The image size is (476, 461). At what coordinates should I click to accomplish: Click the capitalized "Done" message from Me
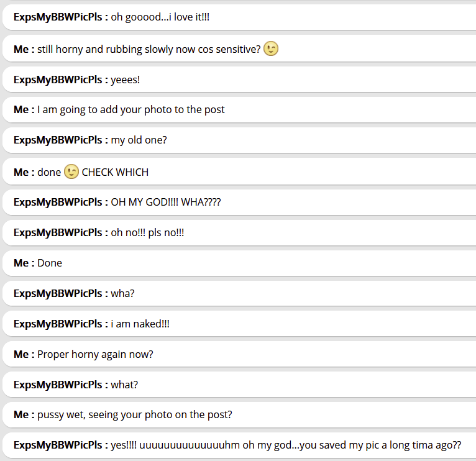[50, 263]
